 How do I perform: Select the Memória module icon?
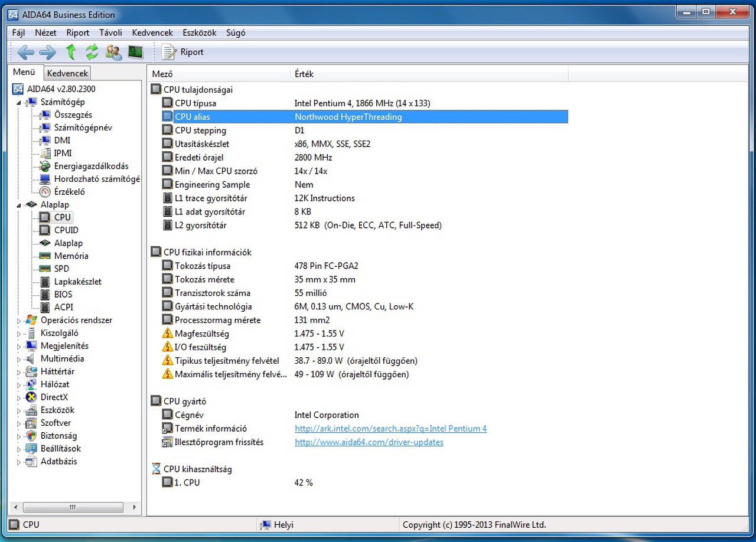coord(45,256)
